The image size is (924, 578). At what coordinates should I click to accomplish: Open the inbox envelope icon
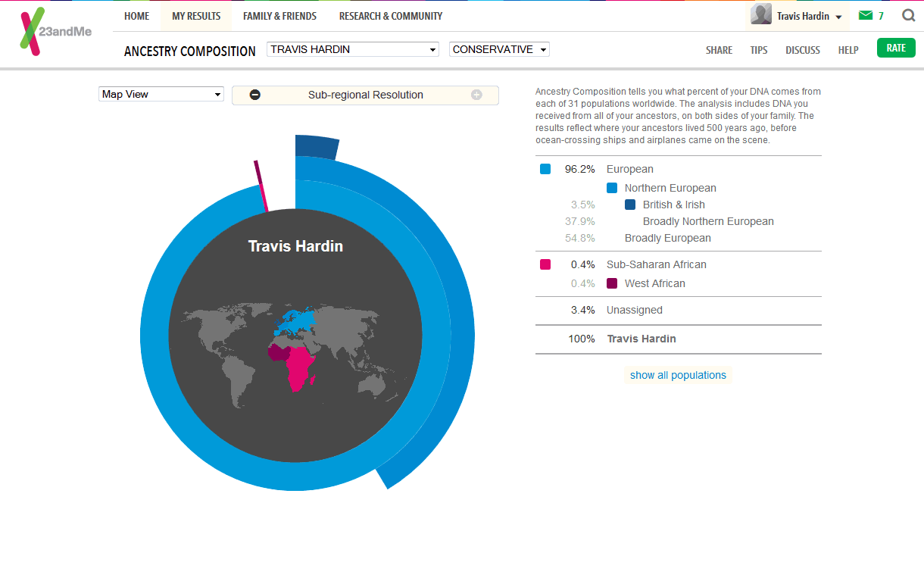click(865, 15)
